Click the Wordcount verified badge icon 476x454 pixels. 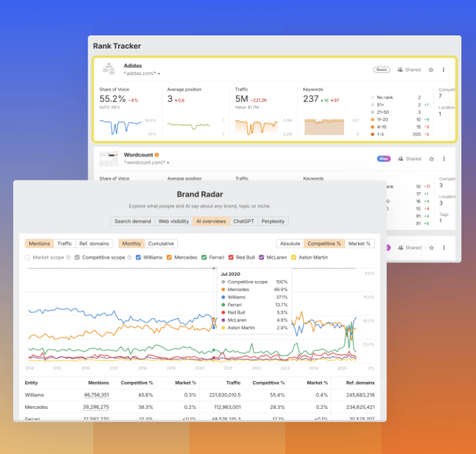point(157,155)
